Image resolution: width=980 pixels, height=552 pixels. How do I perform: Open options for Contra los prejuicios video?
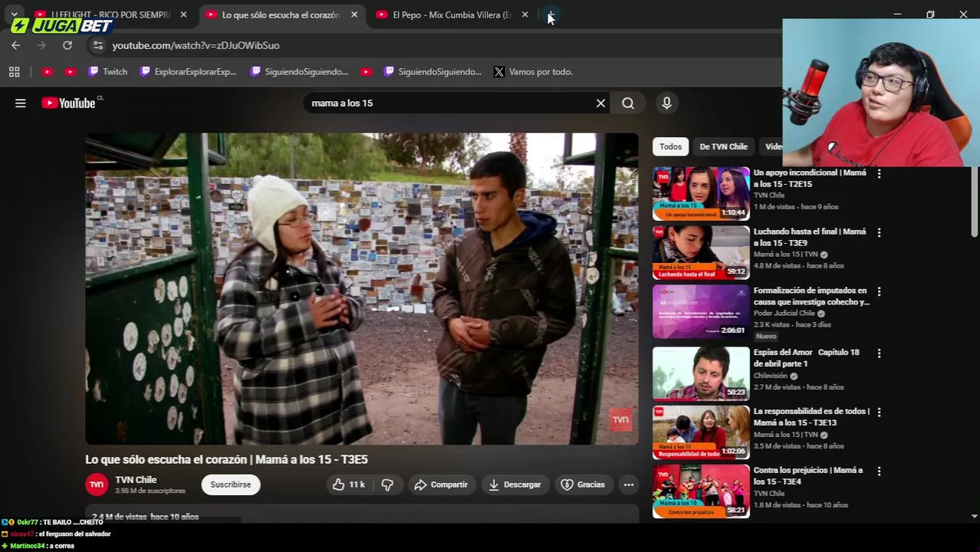pyautogui.click(x=879, y=471)
